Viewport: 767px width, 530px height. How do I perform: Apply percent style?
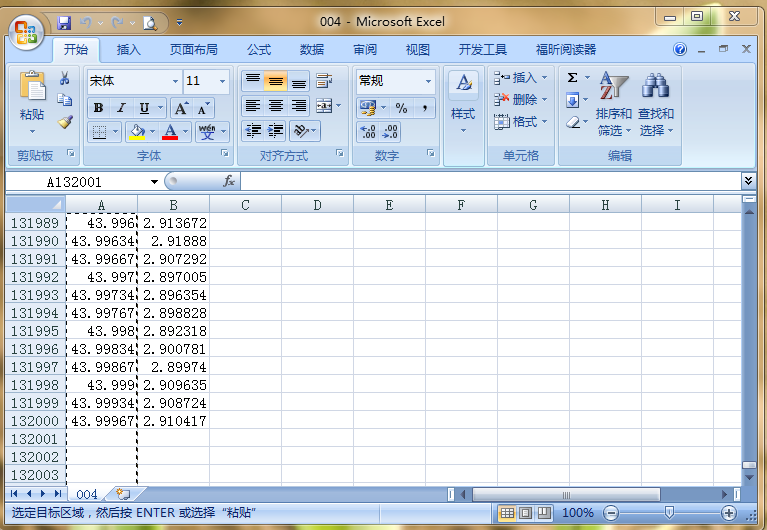(x=401, y=108)
